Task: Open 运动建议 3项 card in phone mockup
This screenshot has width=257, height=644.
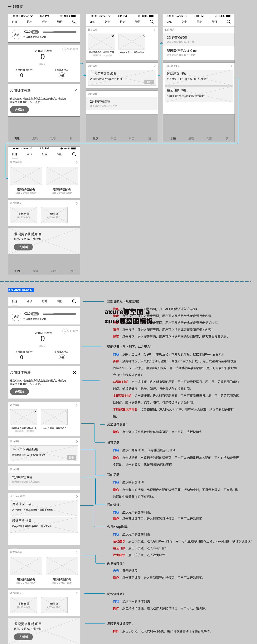Action: click(x=199, y=77)
